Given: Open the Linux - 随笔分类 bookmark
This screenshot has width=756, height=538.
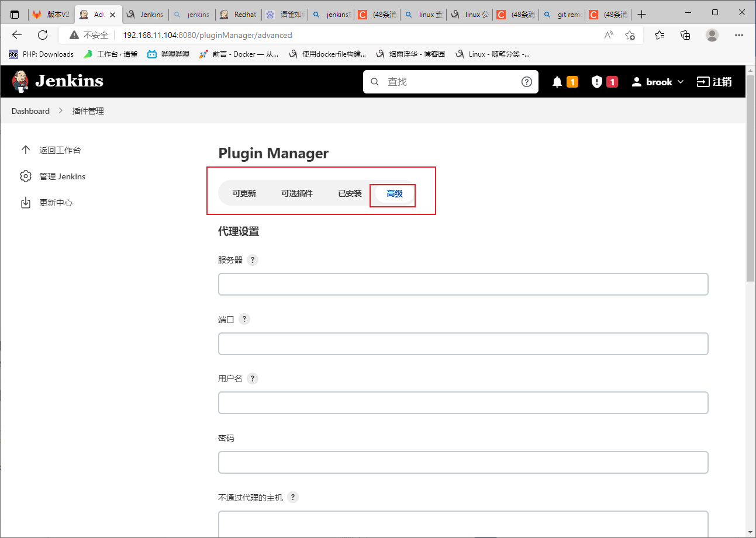Looking at the screenshot, I should 492,54.
